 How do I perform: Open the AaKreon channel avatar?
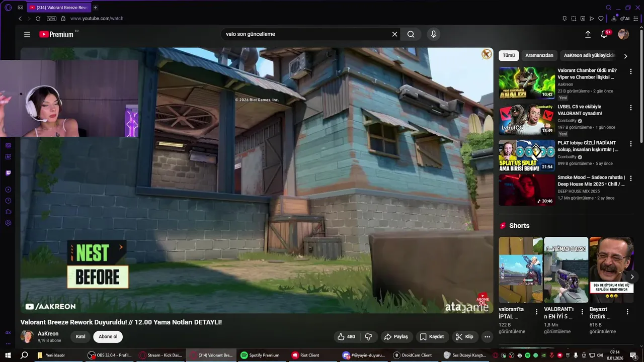pyautogui.click(x=27, y=337)
